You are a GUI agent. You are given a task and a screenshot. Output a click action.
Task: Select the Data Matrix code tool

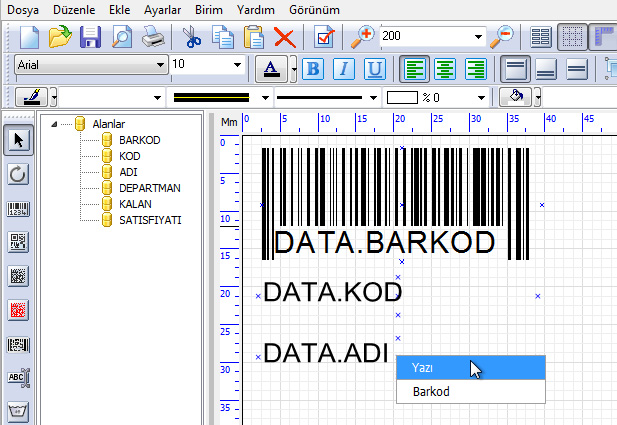(x=18, y=276)
